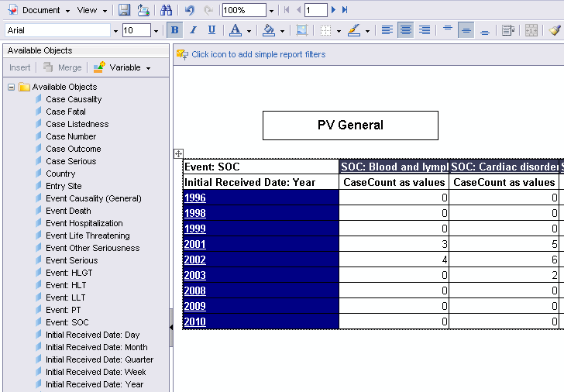
Task: Open the font name dropdown
Action: 115,31
